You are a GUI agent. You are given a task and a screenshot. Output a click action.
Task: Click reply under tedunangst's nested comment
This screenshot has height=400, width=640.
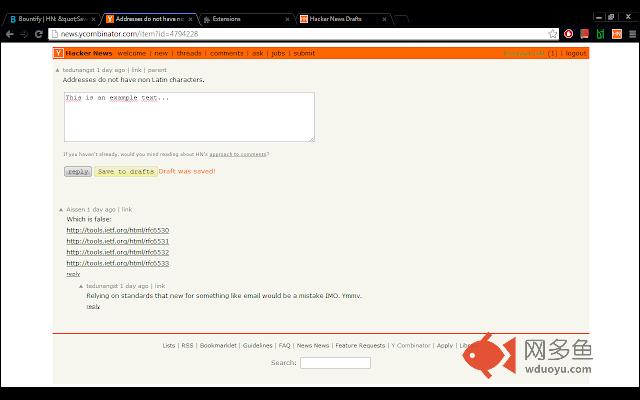tap(93, 306)
